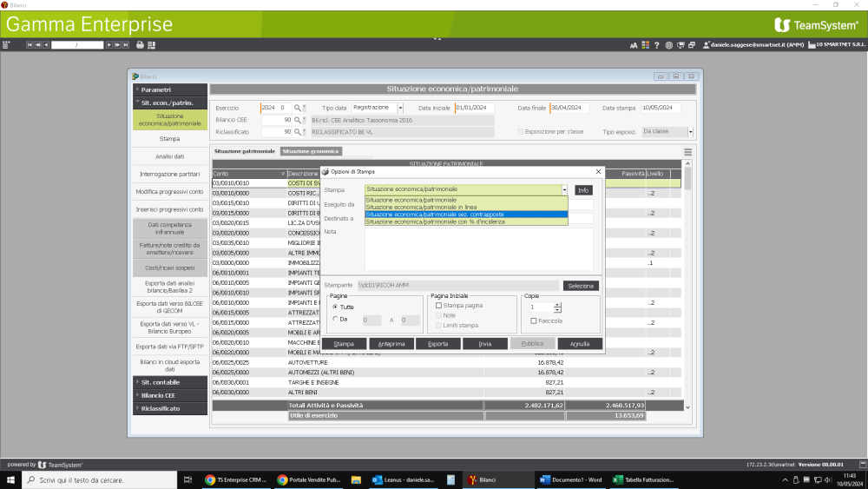Open the Tipo esposiz. Da classe dropdown

[x=690, y=132]
